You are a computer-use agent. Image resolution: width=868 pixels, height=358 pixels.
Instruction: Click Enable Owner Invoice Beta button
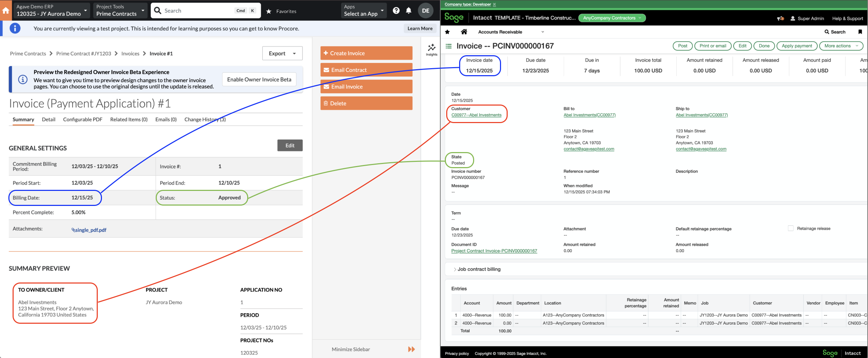pos(259,79)
